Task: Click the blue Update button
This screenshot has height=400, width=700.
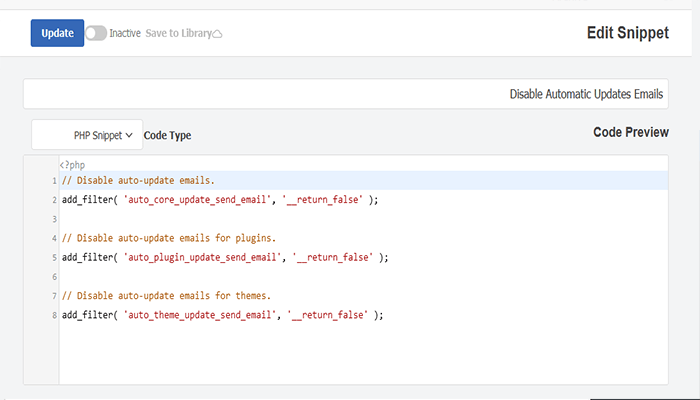Action: pyautogui.click(x=57, y=33)
